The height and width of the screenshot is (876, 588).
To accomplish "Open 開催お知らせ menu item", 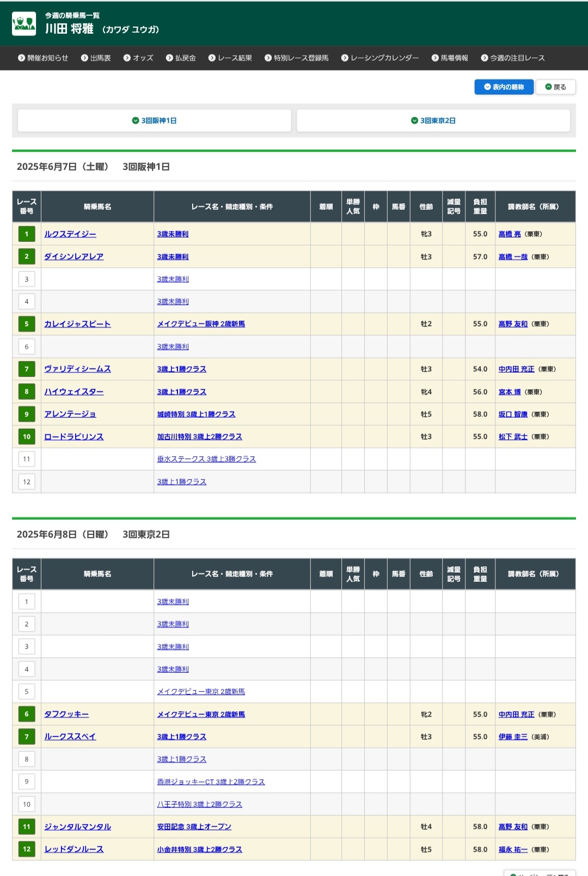I will point(43,58).
